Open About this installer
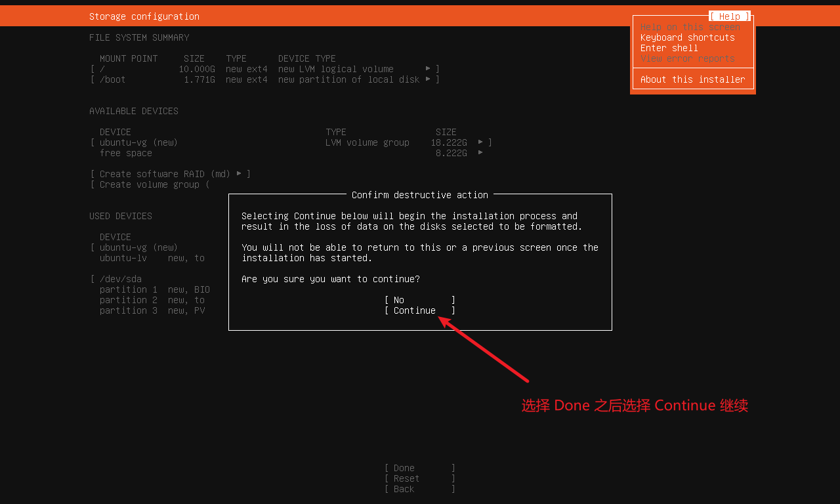This screenshot has width=840, height=504. [692, 79]
